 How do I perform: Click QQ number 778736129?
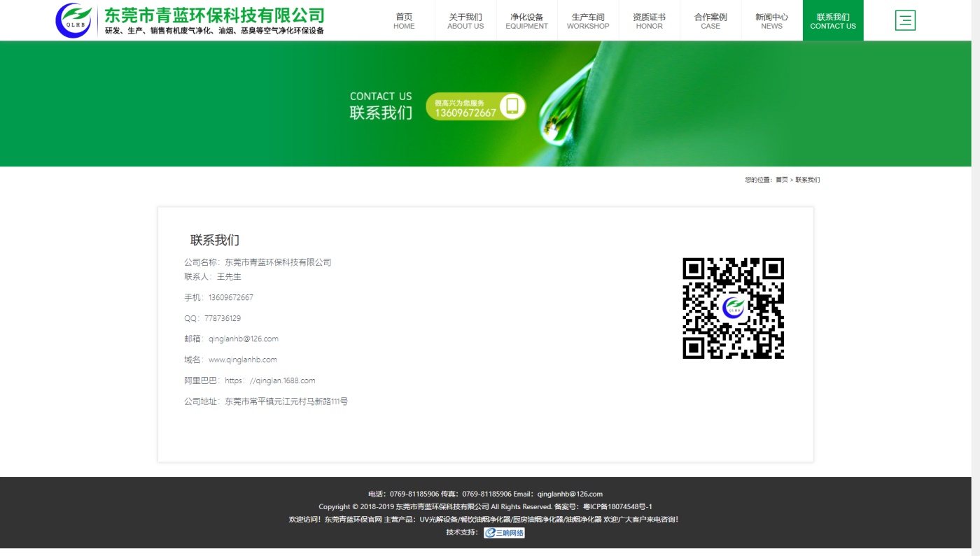(223, 318)
